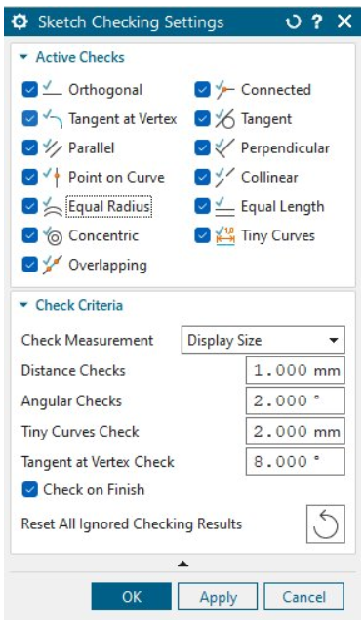Click the reset dialog arrow icon
364x628 pixels.
click(x=293, y=21)
